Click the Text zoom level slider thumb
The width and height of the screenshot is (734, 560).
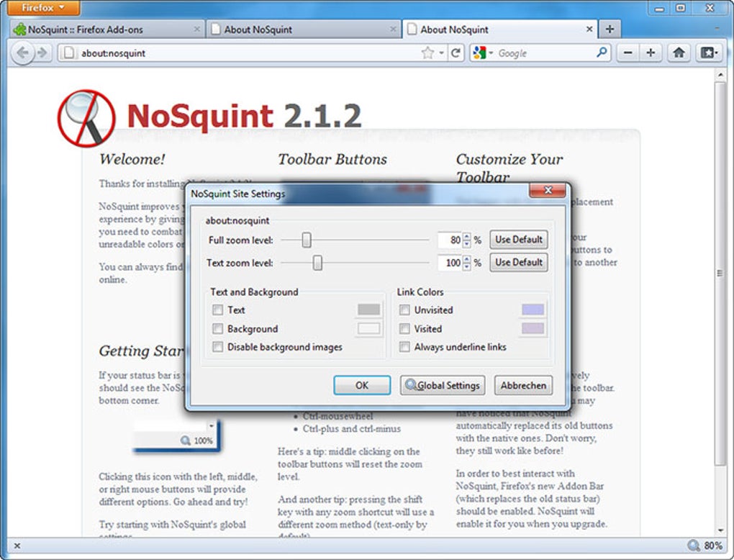[x=317, y=263]
